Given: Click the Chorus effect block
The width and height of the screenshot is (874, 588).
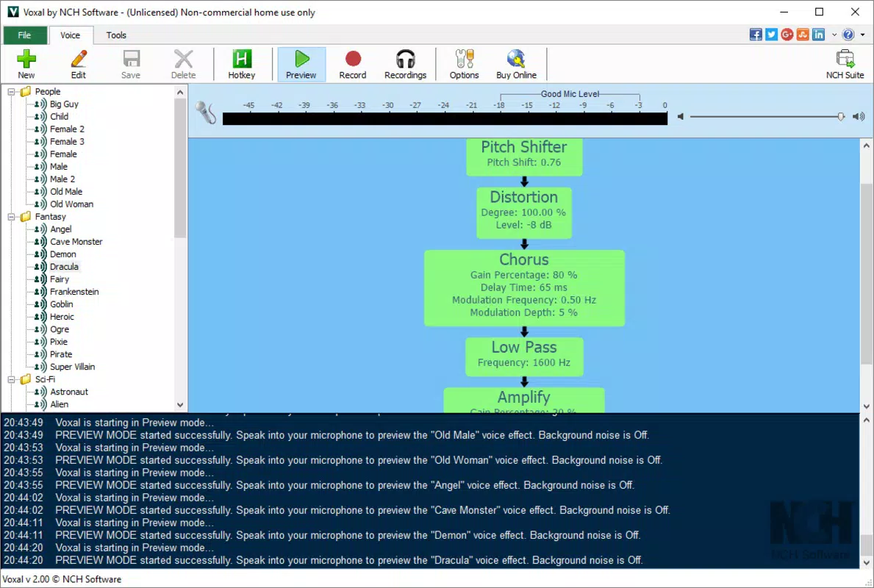Looking at the screenshot, I should tap(524, 287).
